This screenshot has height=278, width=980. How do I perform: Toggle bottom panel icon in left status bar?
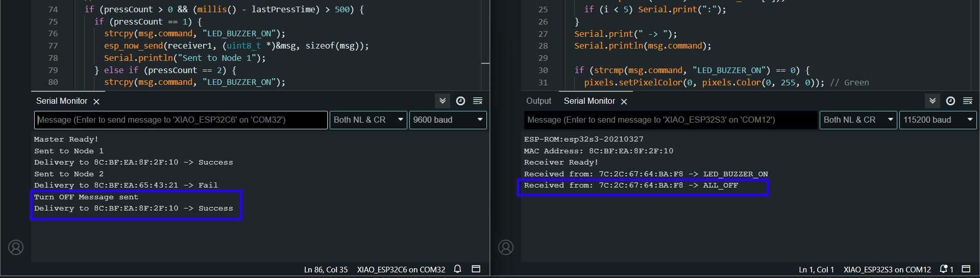tap(476, 269)
